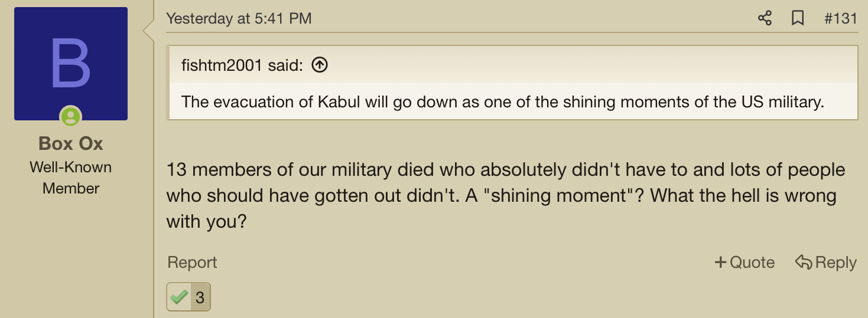Click the plus icon beside Quote

[x=720, y=263]
